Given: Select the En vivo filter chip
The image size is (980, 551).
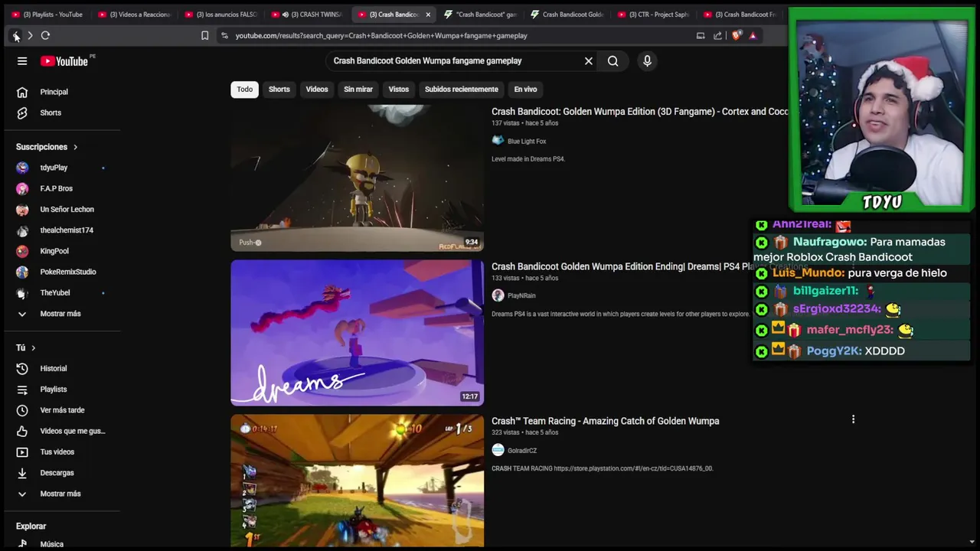Looking at the screenshot, I should click(x=525, y=90).
